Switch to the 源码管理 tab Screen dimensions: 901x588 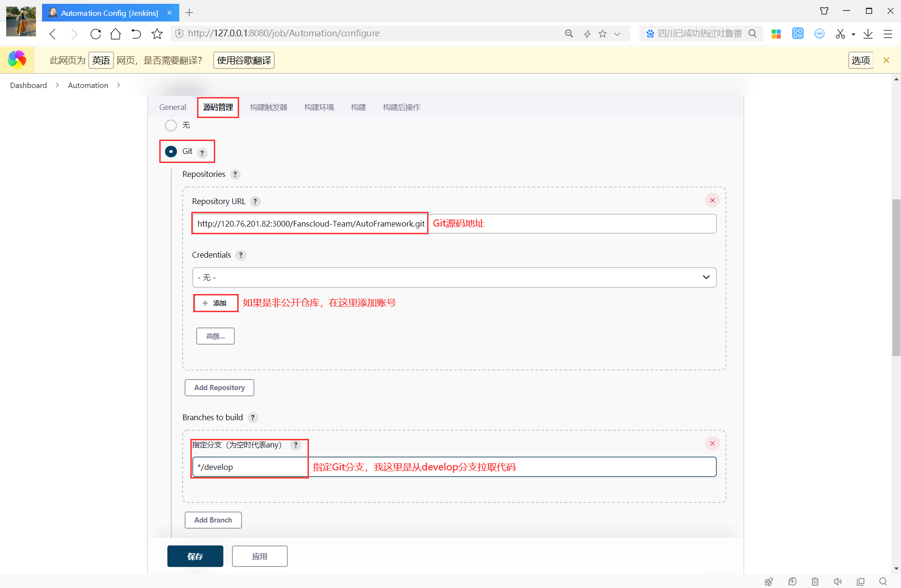pyautogui.click(x=218, y=107)
